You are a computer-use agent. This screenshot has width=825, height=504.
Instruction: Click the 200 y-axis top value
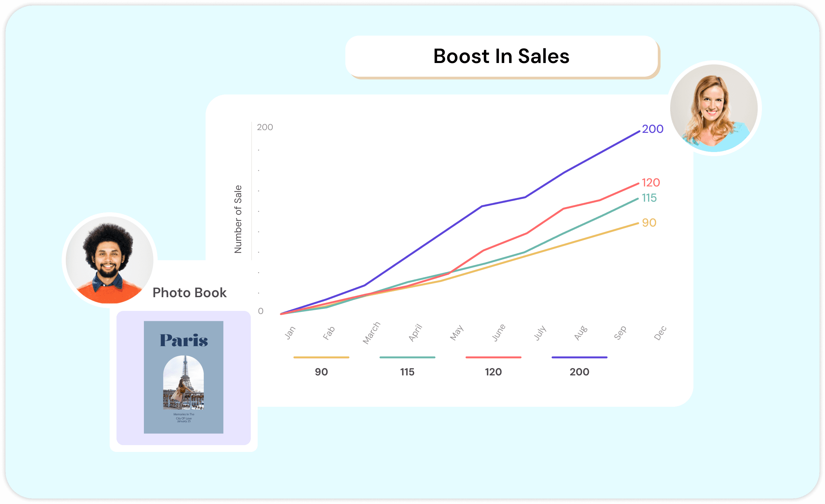click(x=265, y=127)
